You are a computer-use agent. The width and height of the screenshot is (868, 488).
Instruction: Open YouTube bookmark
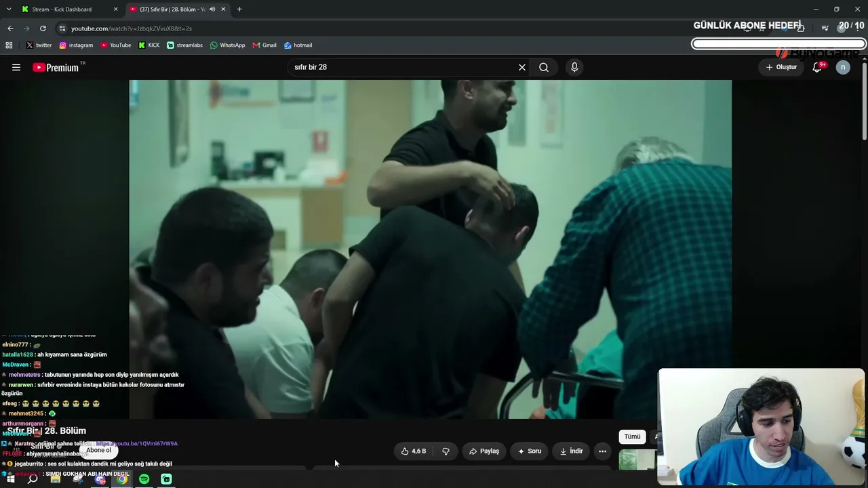[116, 45]
